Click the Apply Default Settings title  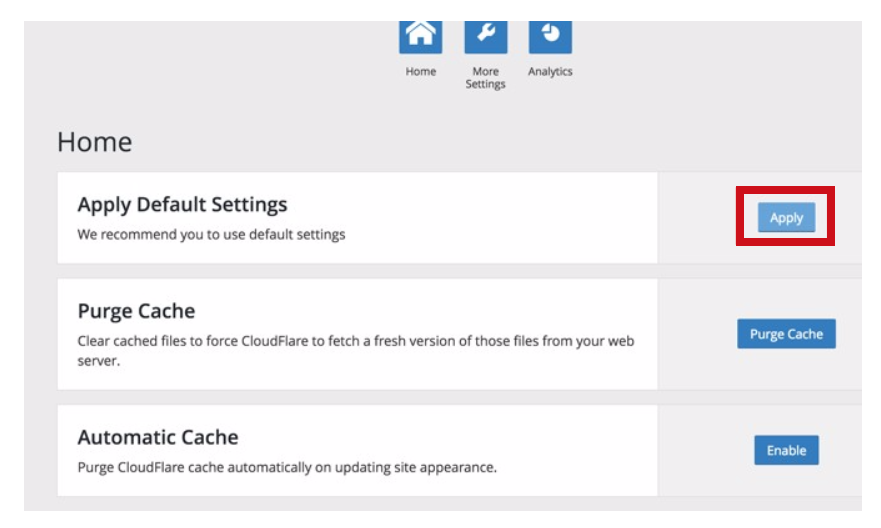[x=182, y=205]
